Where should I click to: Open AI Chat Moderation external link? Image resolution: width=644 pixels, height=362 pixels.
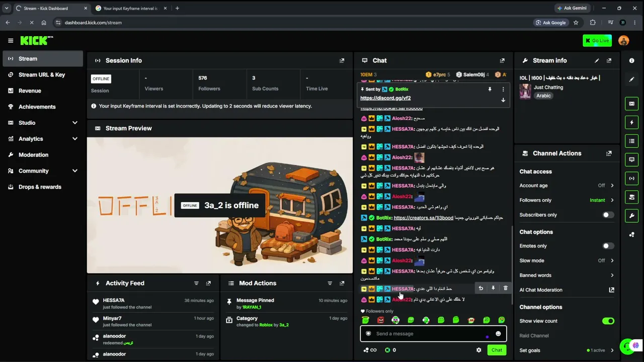click(612, 290)
